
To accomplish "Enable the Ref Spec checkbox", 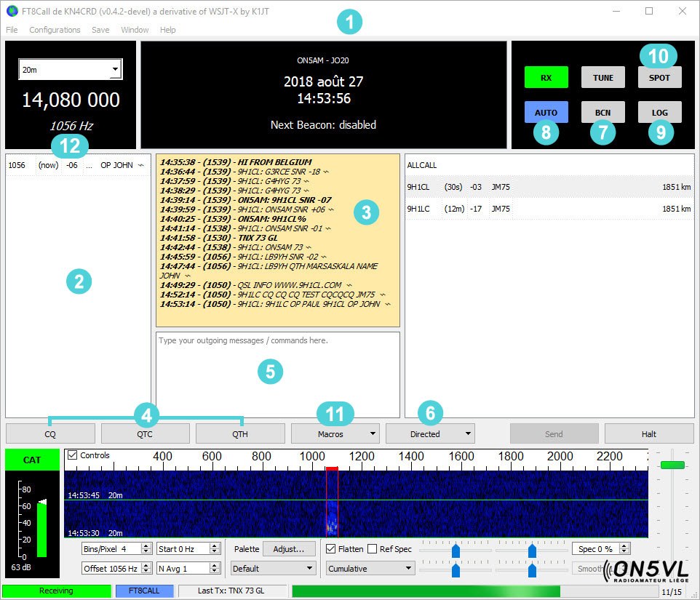I will 373,549.
